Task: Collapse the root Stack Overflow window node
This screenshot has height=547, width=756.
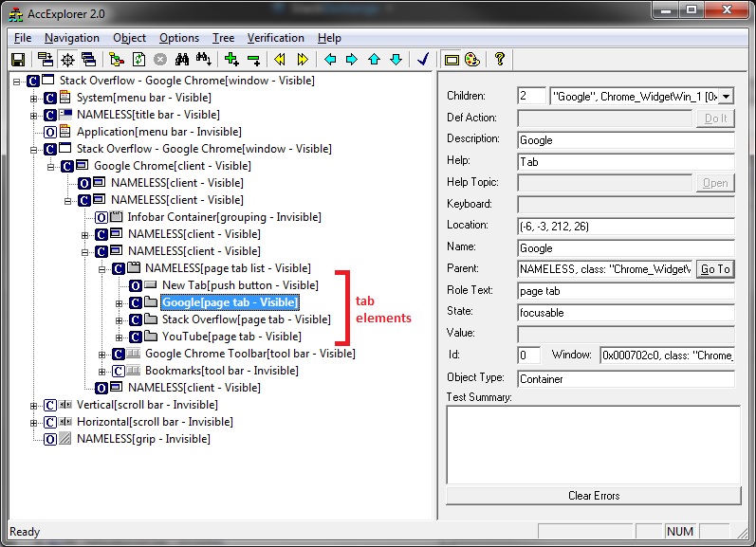Action: coord(17,82)
